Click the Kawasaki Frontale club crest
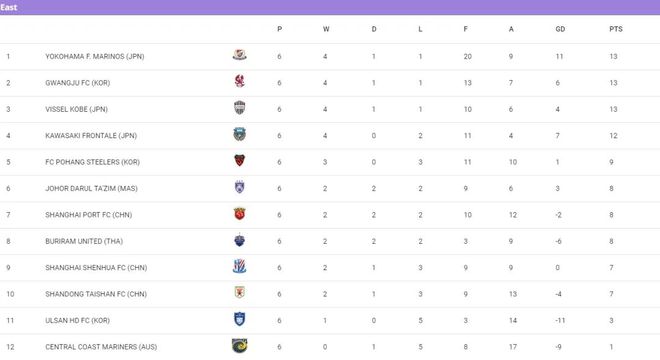 tap(240, 134)
